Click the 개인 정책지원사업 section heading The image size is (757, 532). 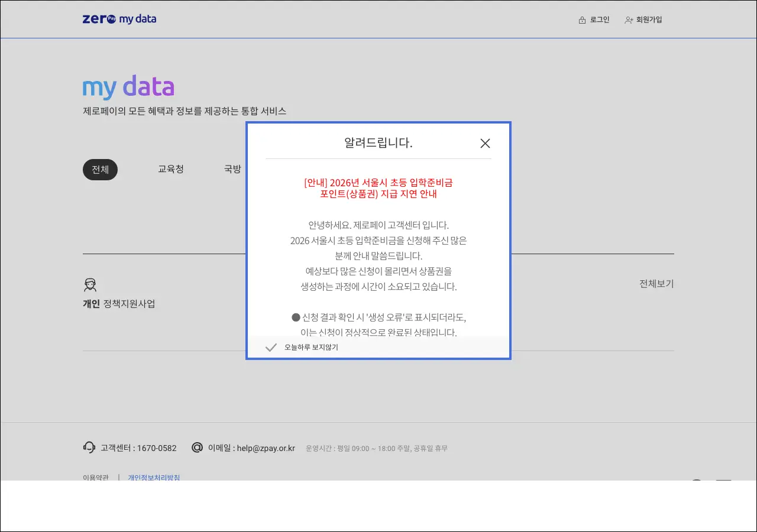(119, 304)
